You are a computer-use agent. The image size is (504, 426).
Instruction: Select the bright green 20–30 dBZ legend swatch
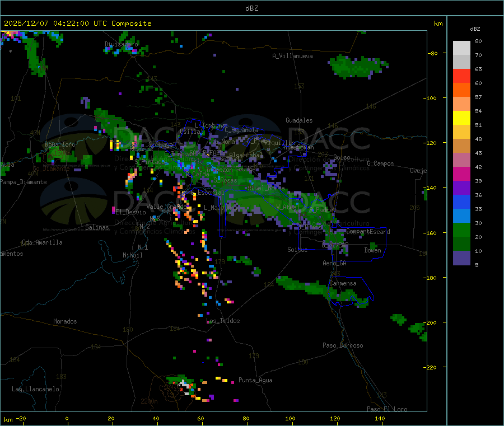tap(461, 230)
